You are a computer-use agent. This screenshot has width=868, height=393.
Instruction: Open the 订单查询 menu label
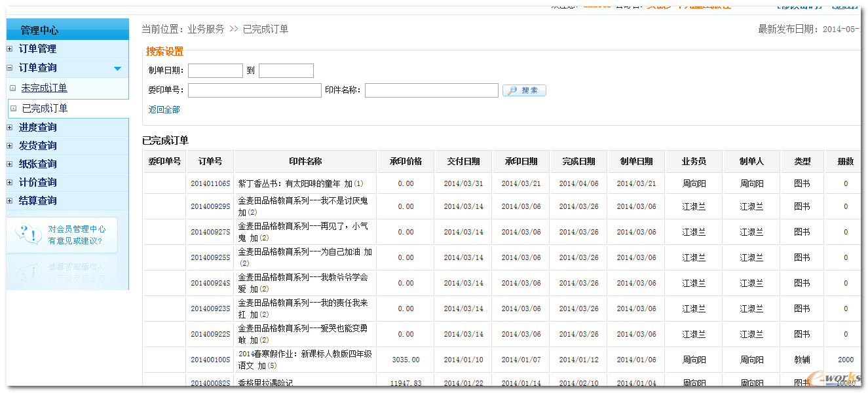(37, 67)
